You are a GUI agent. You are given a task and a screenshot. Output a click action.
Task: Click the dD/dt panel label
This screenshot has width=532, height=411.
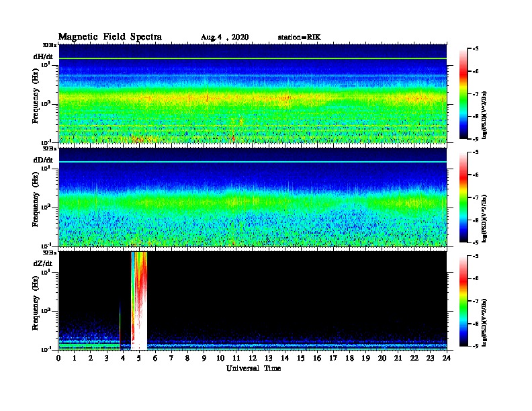[x=43, y=160]
